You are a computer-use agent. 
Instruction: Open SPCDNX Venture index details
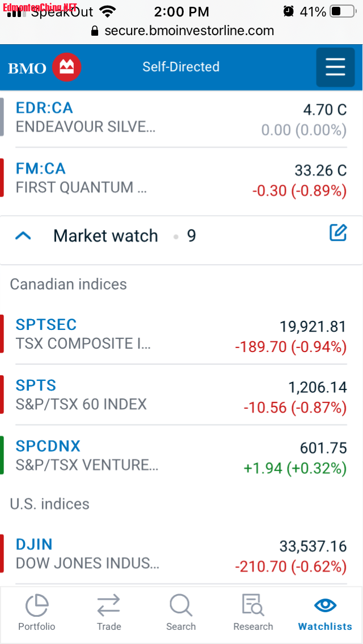click(x=48, y=446)
